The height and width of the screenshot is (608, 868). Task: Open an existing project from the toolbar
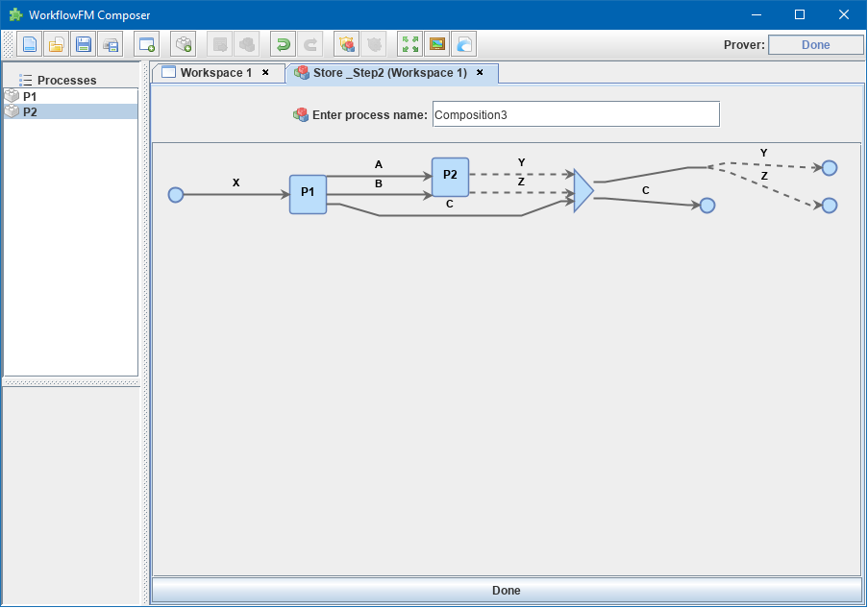(x=57, y=43)
